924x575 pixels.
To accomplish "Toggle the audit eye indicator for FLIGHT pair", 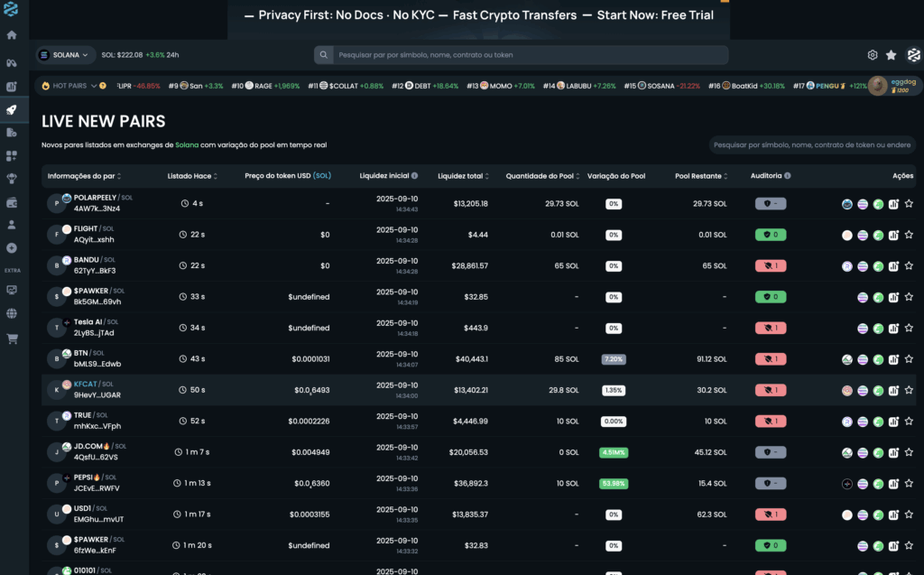I will (772, 234).
